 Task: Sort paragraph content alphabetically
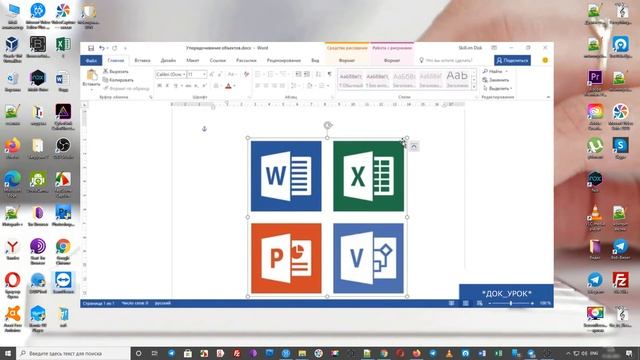click(319, 74)
